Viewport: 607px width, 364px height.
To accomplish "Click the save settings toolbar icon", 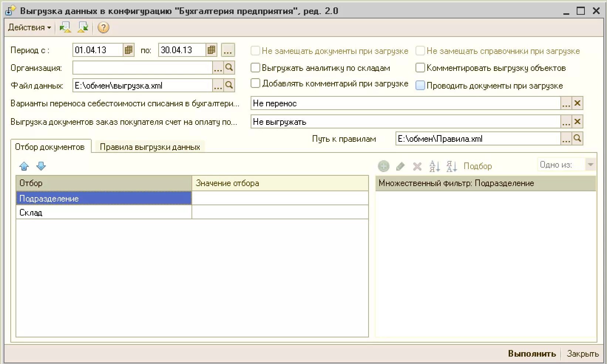I will (x=83, y=27).
